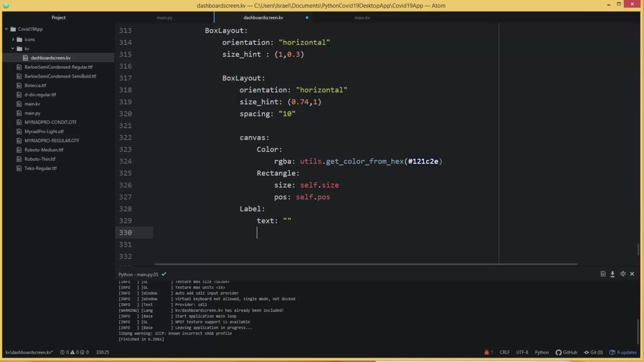Close the script output panel with the X
644x362 pixels.
tap(632, 274)
